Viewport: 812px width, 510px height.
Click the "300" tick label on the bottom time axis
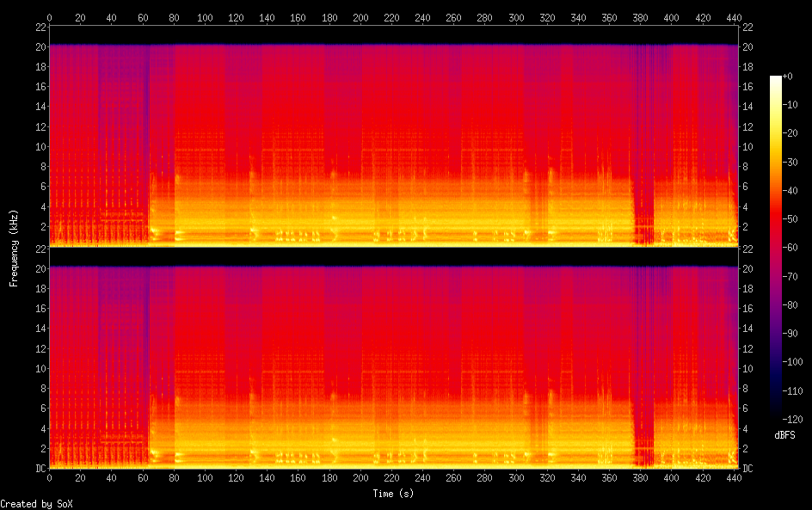click(516, 477)
